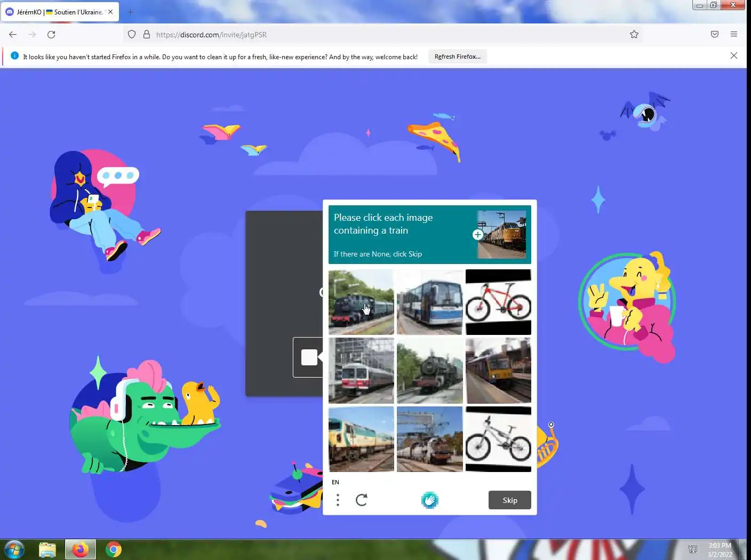Select the red bicycle image
751x560 pixels.
(x=498, y=302)
